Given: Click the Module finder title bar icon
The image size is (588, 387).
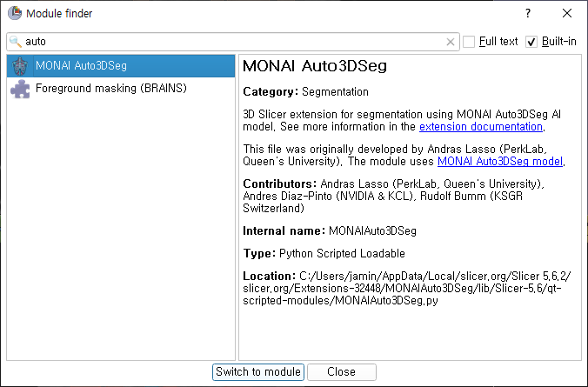Looking at the screenshot, I should tap(15, 13).
